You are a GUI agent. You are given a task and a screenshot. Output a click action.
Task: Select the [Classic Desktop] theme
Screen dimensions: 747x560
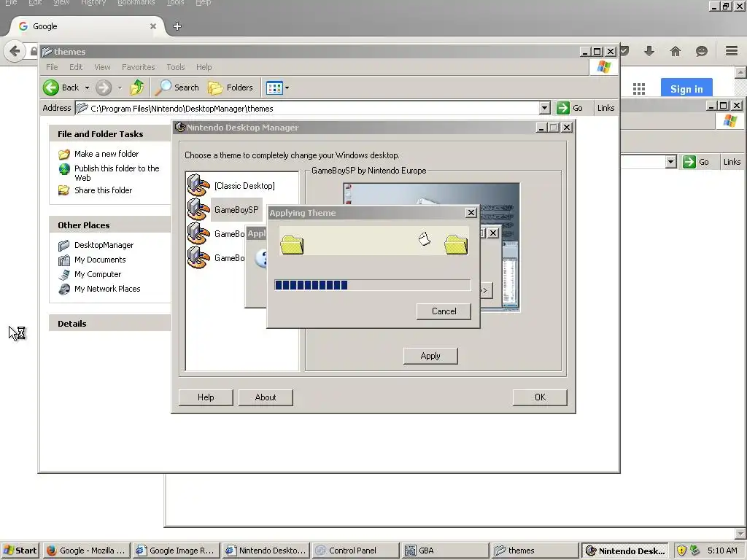point(244,186)
